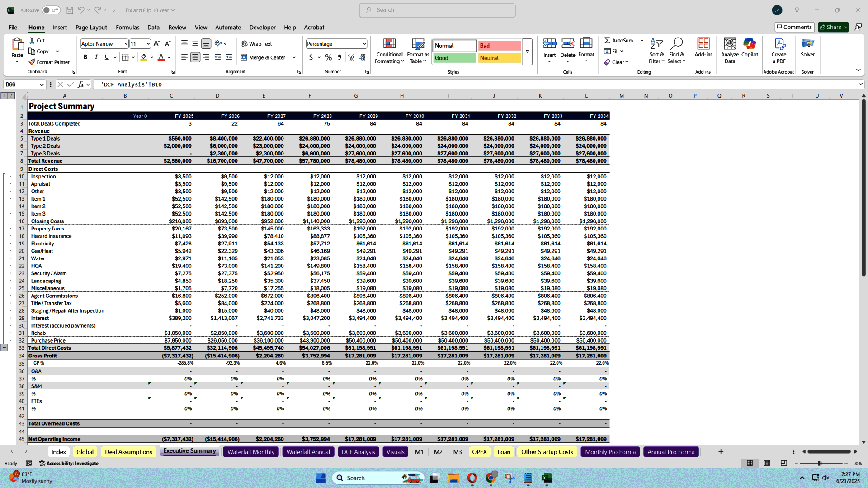
Task: Switch to the Deal Assumptions sheet tab
Action: click(128, 452)
